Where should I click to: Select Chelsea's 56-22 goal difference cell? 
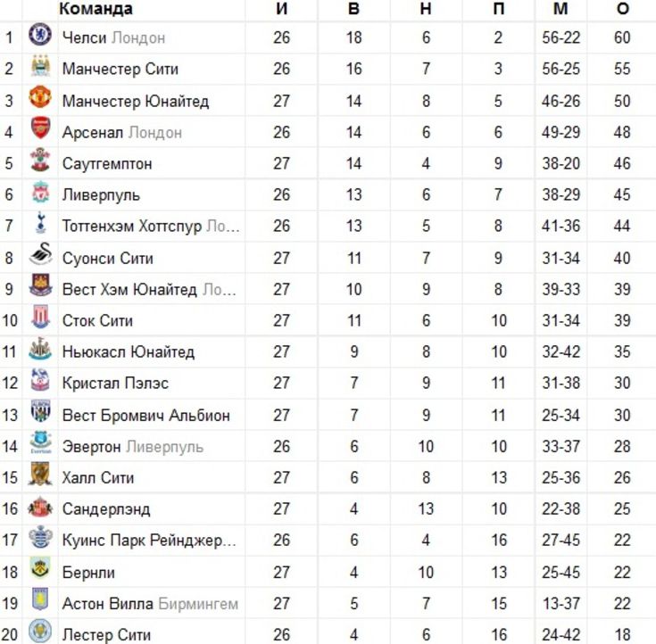point(561,37)
